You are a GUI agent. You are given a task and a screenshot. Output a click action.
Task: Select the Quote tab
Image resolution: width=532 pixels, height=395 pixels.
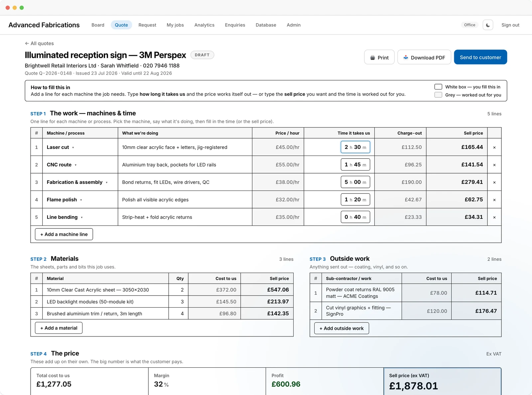pyautogui.click(x=121, y=25)
